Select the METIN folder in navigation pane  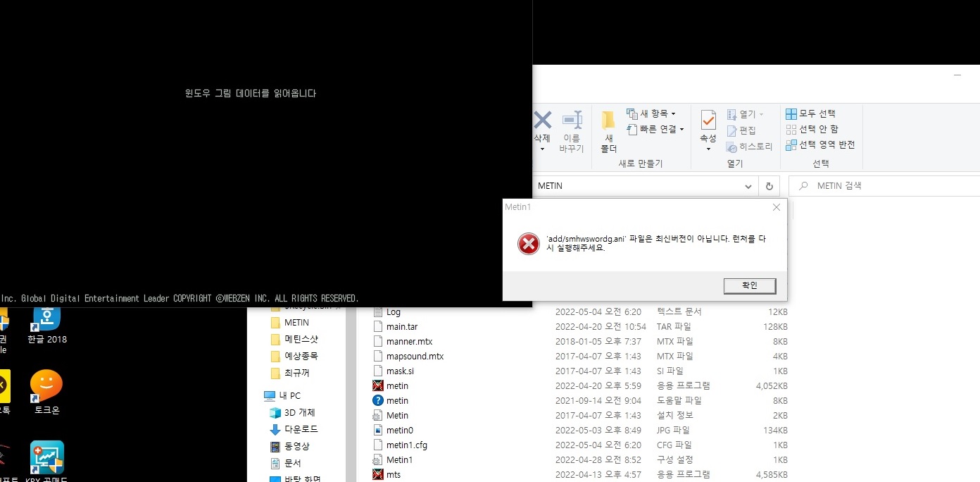(296, 323)
